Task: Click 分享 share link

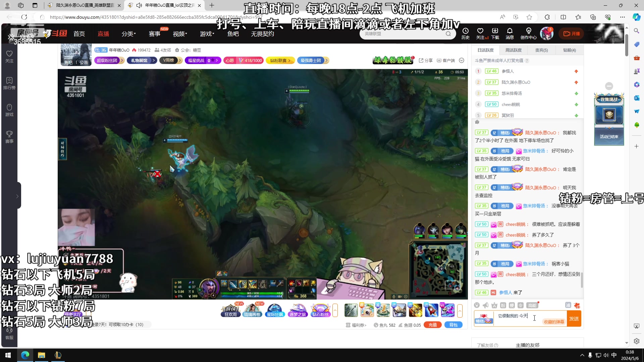Action: click(x=426, y=60)
